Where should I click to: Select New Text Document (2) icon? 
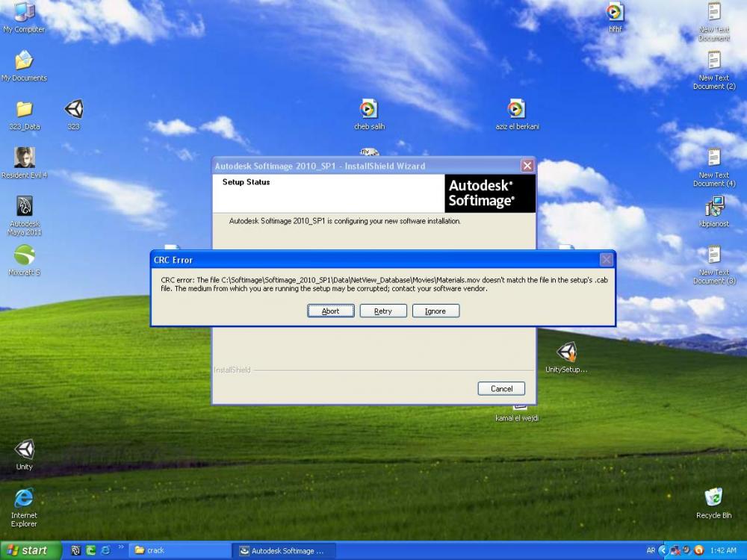[713, 70]
